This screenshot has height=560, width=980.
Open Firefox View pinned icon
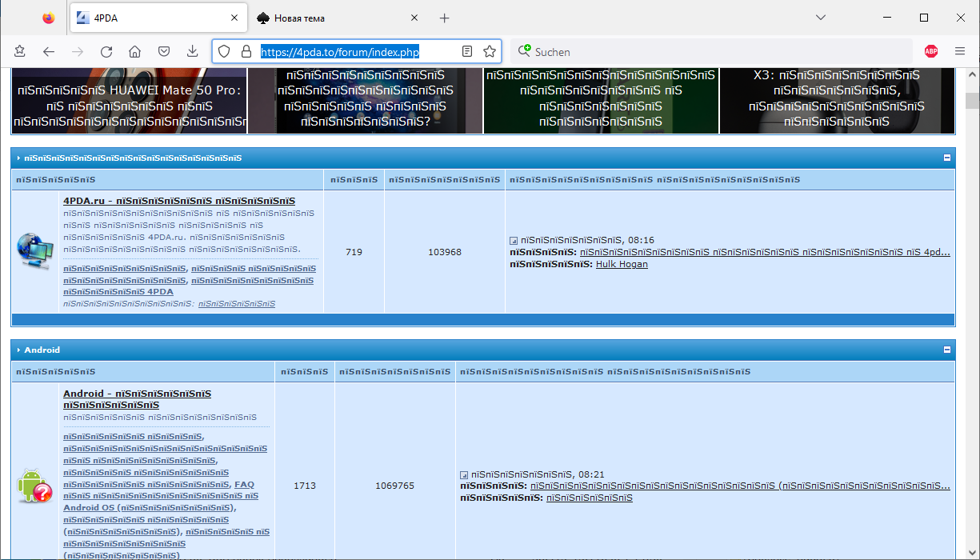tap(48, 18)
